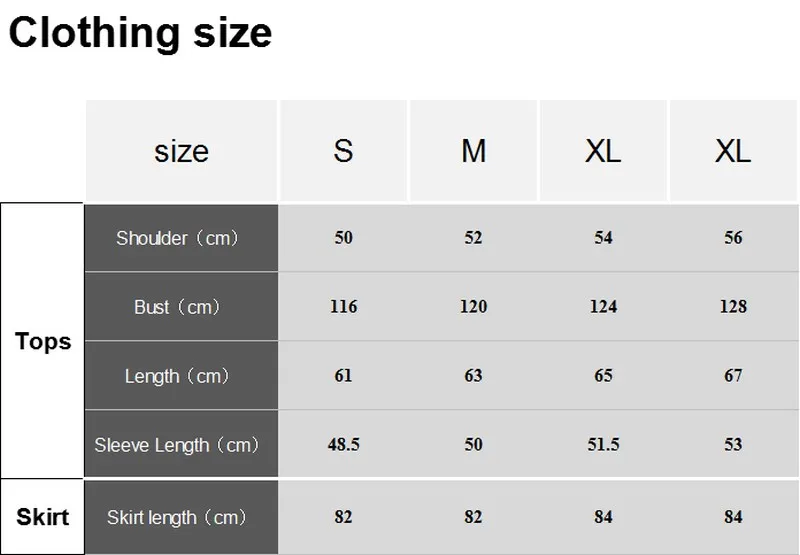Image resolution: width=800 pixels, height=555 pixels.
Task: Click the length value 67
Action: (x=733, y=376)
